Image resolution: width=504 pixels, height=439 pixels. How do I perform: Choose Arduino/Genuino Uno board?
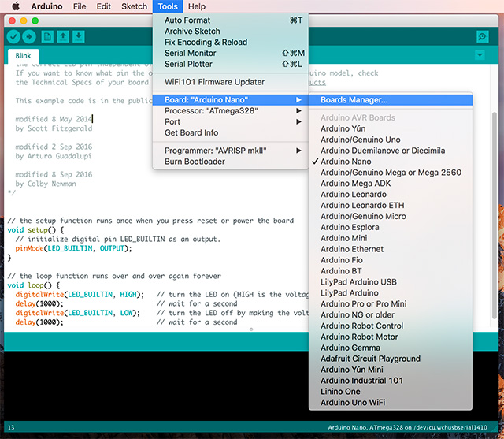[x=360, y=140]
